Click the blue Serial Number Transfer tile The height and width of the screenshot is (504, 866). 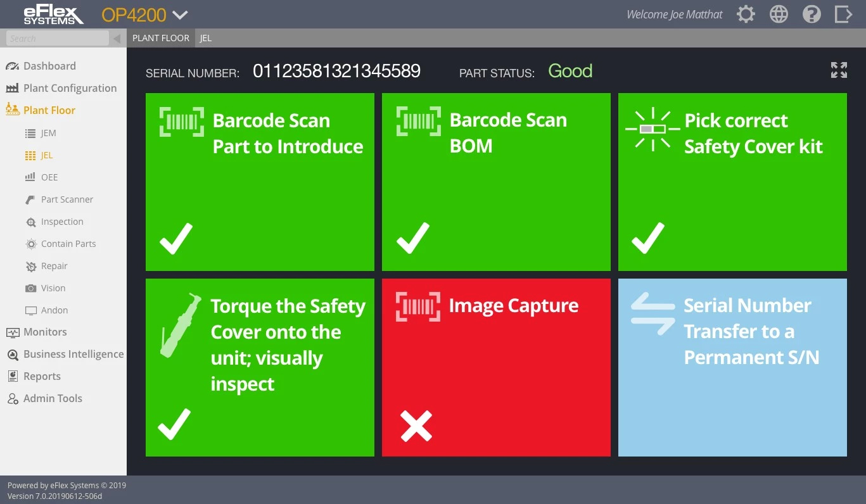tap(732, 405)
